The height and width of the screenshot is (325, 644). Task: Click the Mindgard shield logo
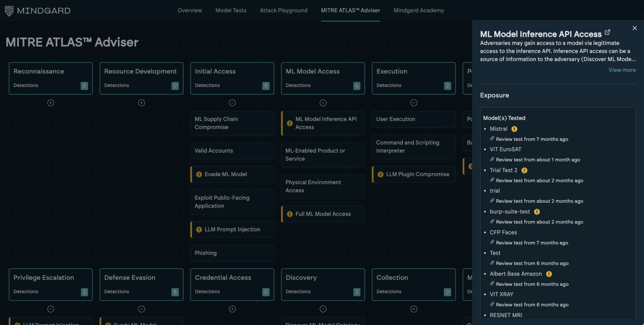(9, 11)
